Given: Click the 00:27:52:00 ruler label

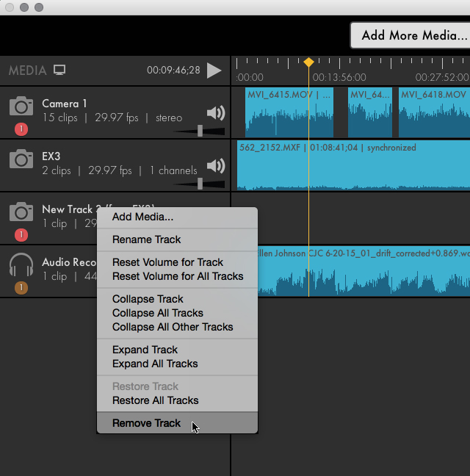Looking at the screenshot, I should (442, 77).
